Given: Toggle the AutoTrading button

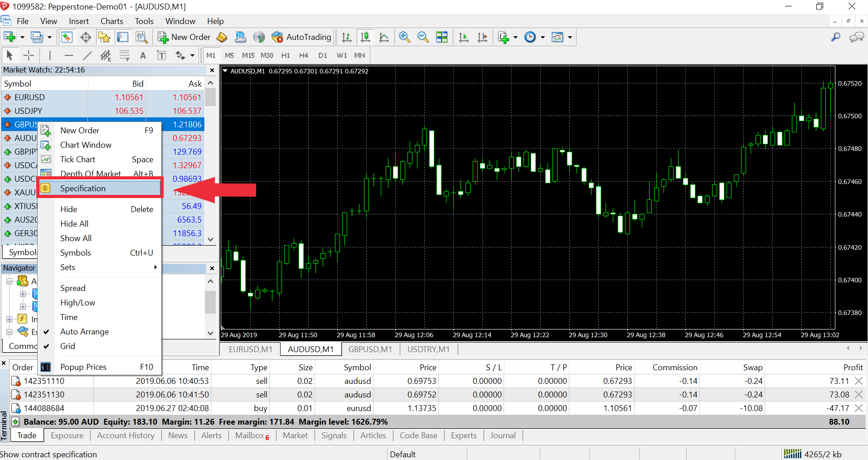Looking at the screenshot, I should point(301,37).
